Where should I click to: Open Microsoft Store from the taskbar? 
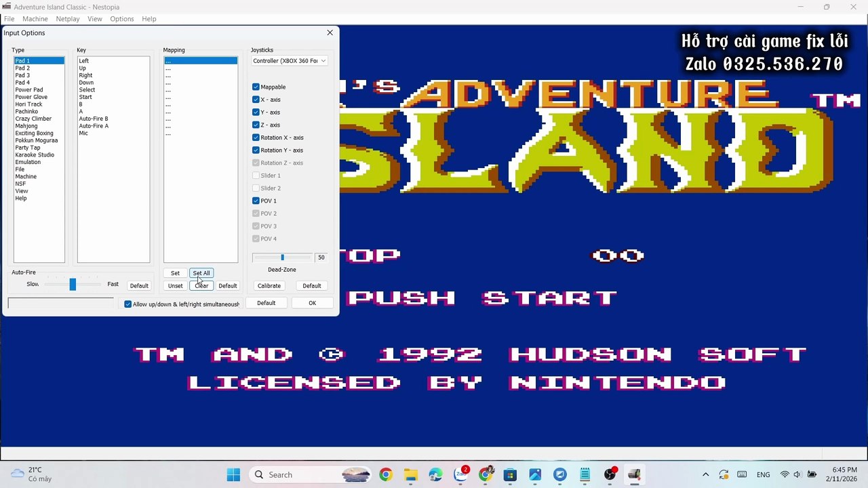[510, 474]
